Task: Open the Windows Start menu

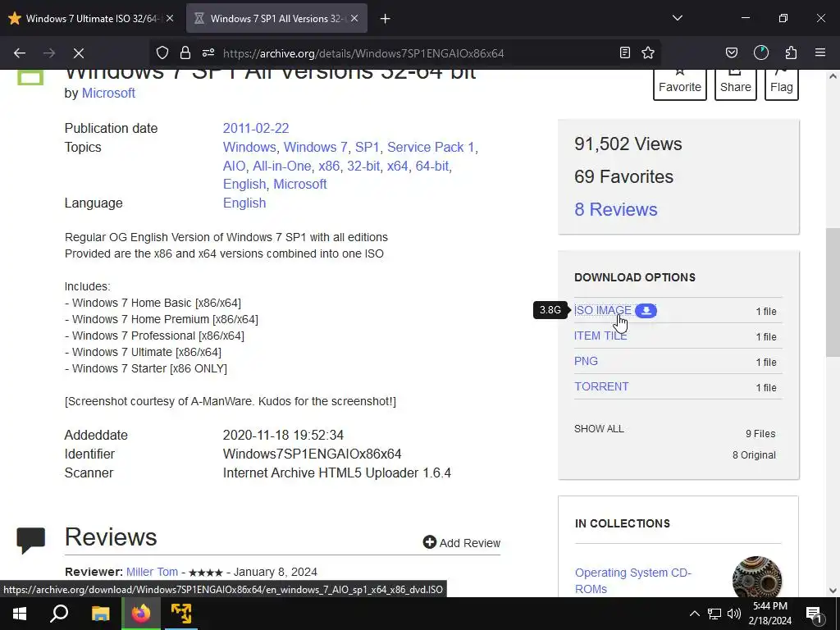Action: coord(20,614)
